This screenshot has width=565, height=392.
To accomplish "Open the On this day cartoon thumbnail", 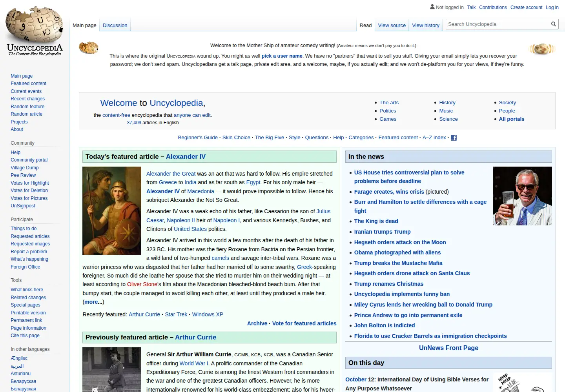I will coord(523,382).
